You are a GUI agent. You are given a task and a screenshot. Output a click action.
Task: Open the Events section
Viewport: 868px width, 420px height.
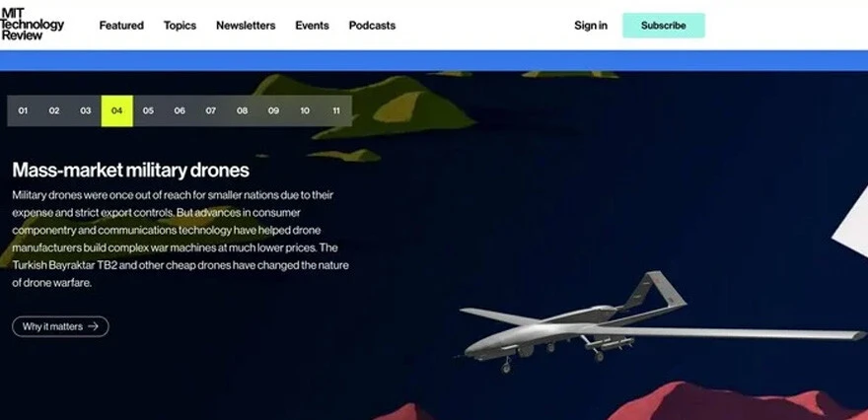313,26
